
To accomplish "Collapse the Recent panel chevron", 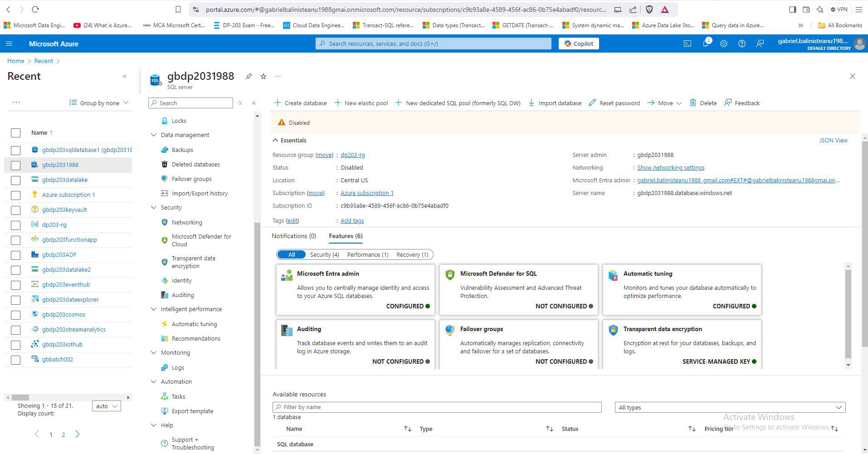I will pyautogui.click(x=125, y=76).
